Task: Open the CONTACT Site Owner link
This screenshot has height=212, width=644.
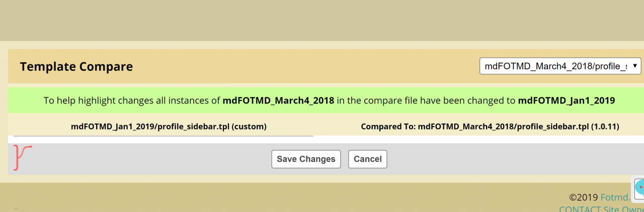Action: pyautogui.click(x=601, y=208)
